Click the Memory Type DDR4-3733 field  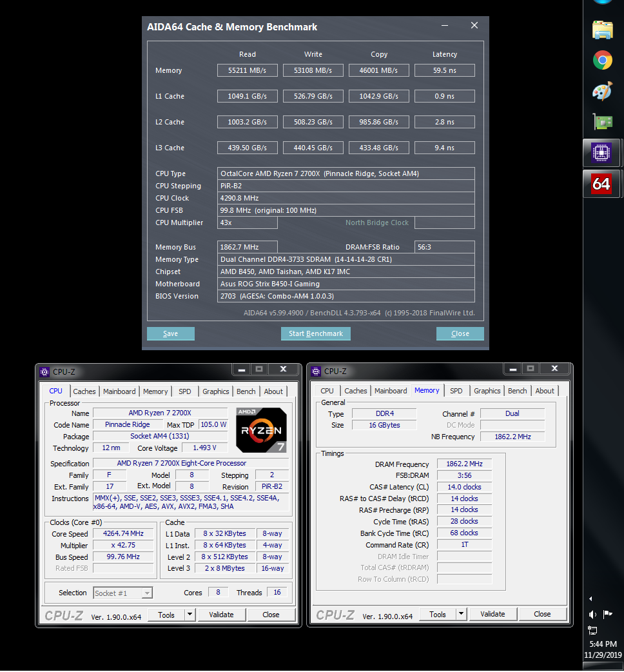[346, 259]
